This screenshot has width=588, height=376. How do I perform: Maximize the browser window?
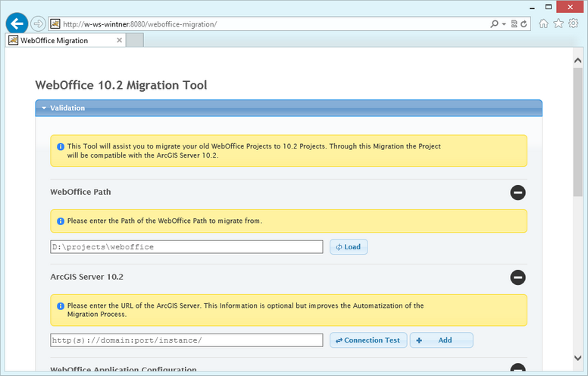click(x=549, y=7)
